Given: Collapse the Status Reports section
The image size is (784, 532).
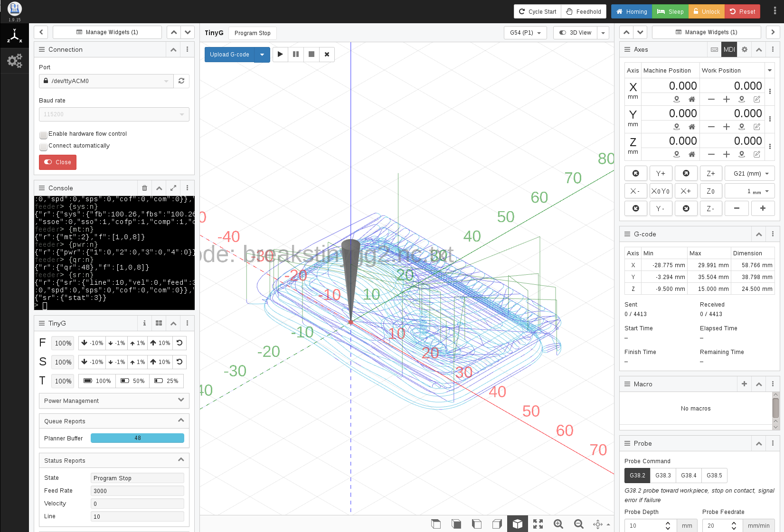Looking at the screenshot, I should click(181, 459).
